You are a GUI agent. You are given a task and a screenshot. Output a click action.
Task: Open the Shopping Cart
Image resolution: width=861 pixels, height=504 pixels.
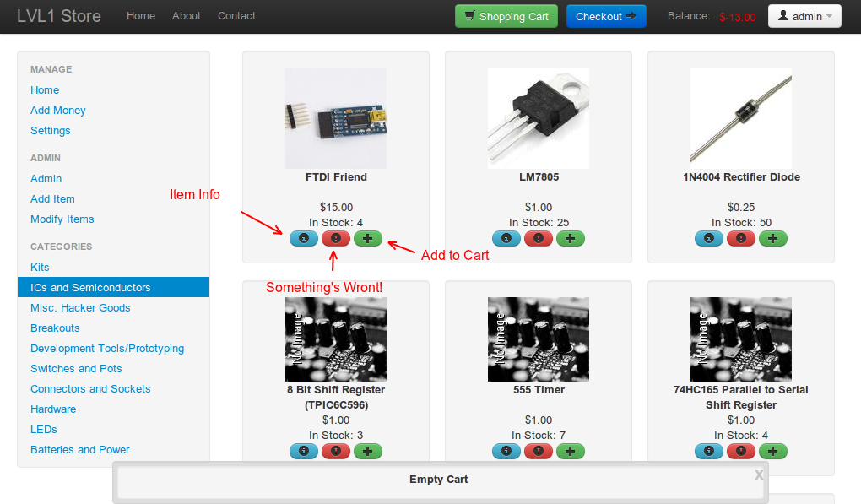[x=506, y=16]
